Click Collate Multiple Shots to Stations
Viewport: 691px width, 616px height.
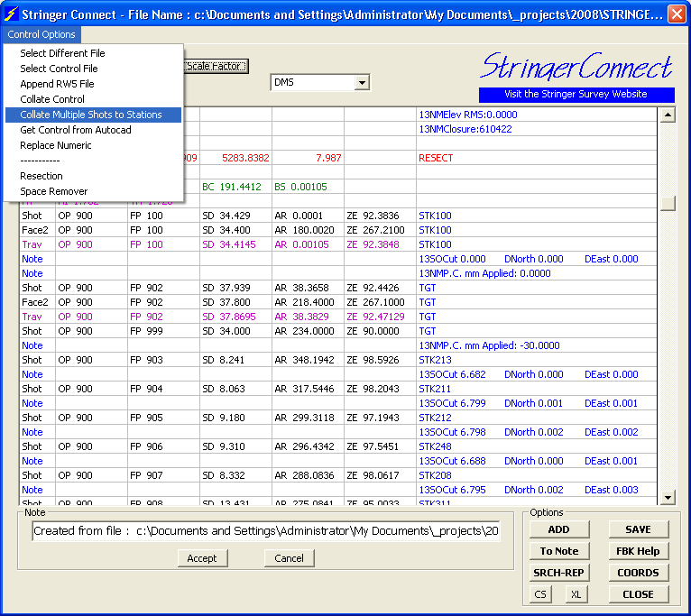pos(91,115)
